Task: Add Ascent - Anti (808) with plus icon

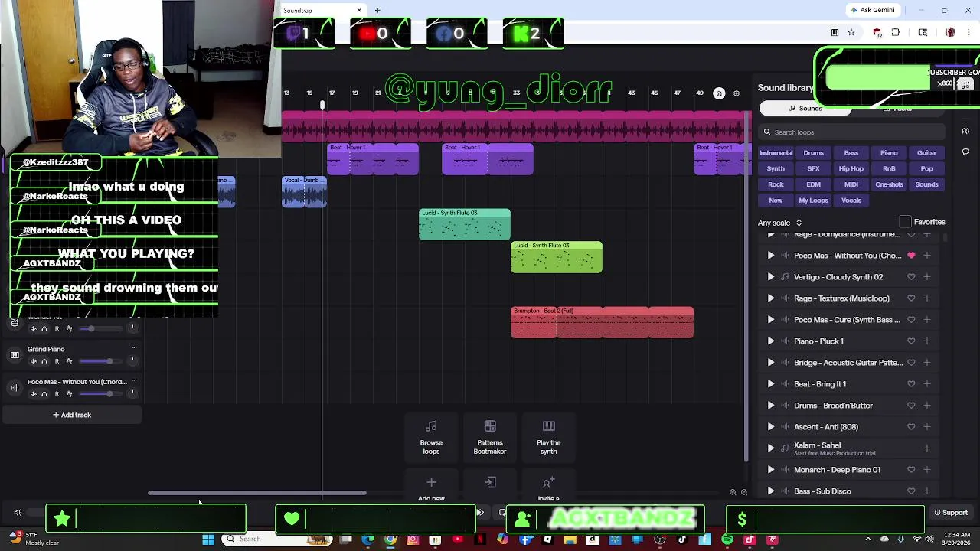Action: pos(927,427)
